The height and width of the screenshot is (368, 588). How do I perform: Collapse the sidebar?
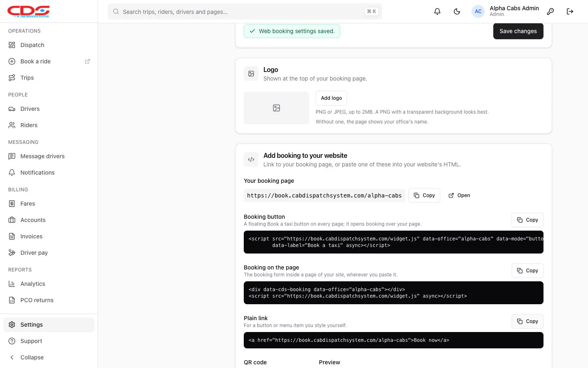[x=49, y=357]
